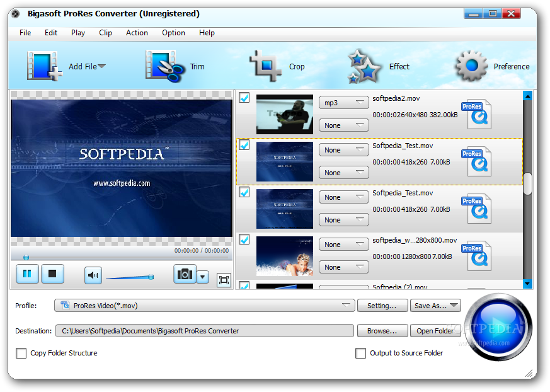Expand the Save As... dropdown
The width and height of the screenshot is (550, 392).
pyautogui.click(x=454, y=305)
